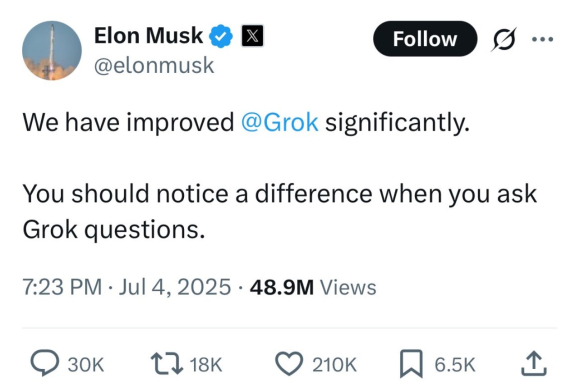Screen dimensions: 580x387
Task: Like the post with the heart icon
Action: [x=289, y=364]
